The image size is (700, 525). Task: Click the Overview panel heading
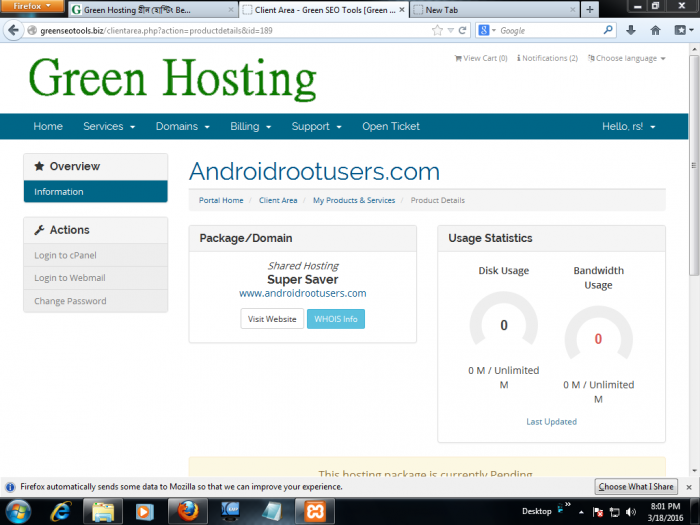[x=96, y=167]
